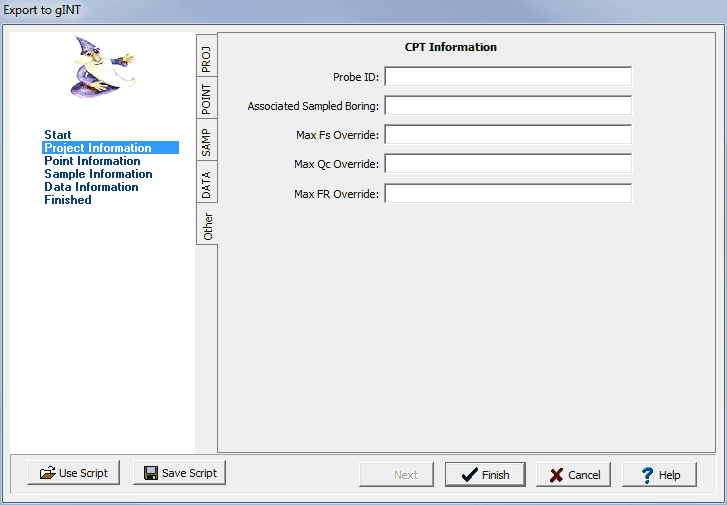Screen dimensions: 727x505
Task: Switch to the DATA vertical tab
Action: 206,184
